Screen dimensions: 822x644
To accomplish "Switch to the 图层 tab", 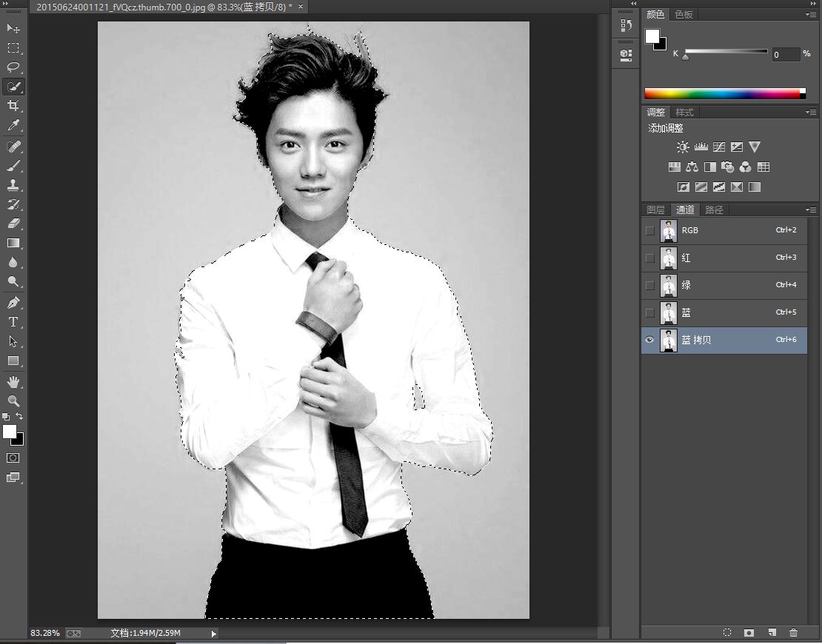I will [655, 210].
